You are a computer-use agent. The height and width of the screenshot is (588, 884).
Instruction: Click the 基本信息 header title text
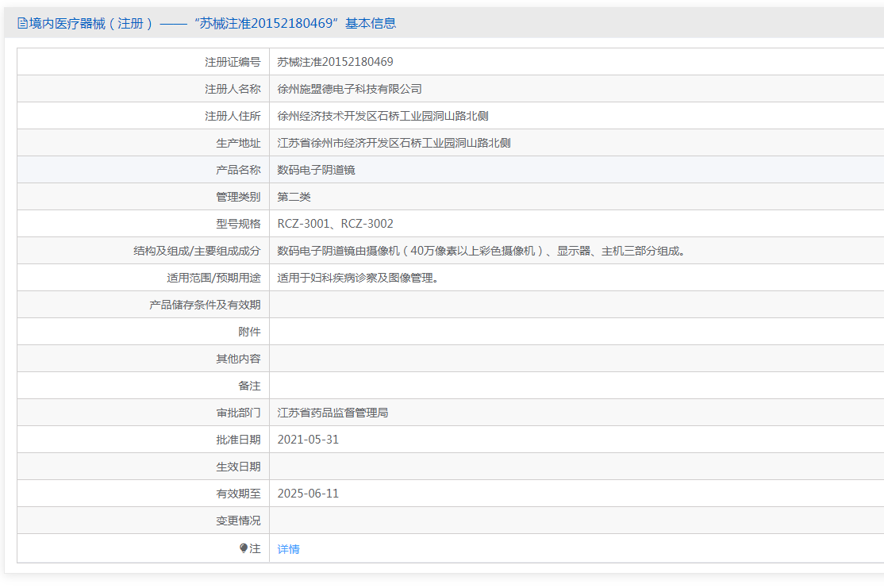click(x=206, y=24)
